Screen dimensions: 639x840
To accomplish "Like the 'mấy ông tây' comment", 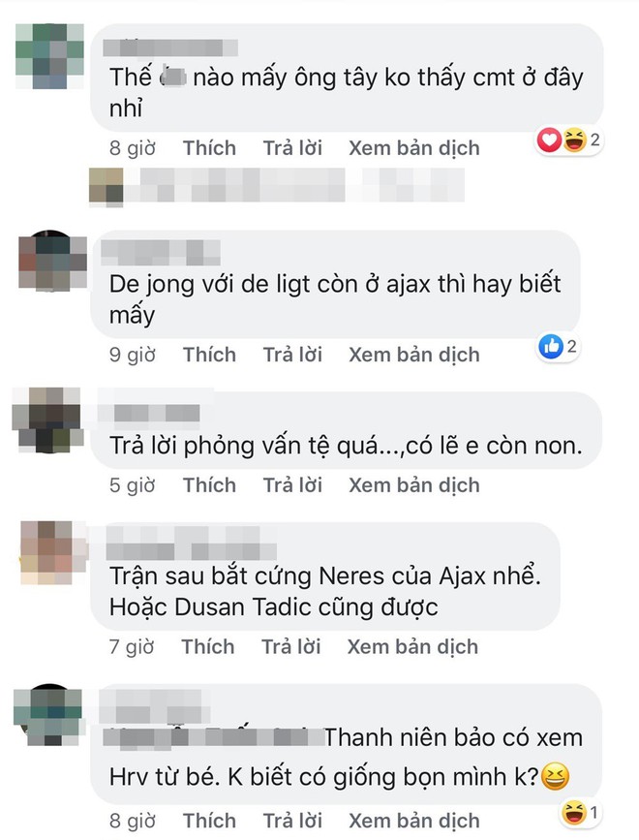I will (209, 148).
